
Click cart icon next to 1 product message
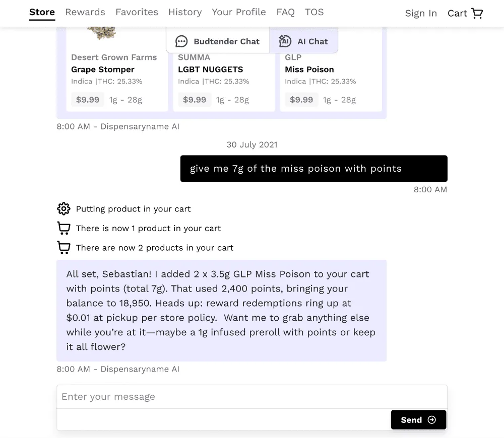[64, 228]
